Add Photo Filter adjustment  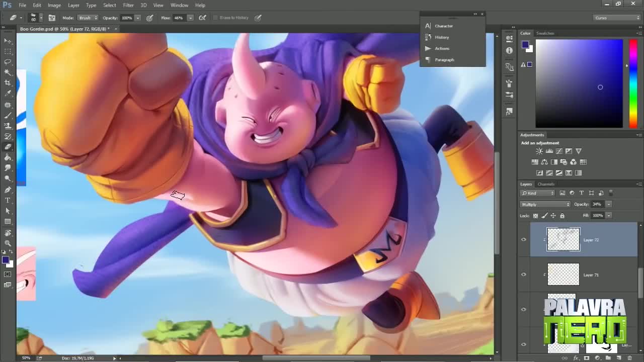[x=563, y=162]
